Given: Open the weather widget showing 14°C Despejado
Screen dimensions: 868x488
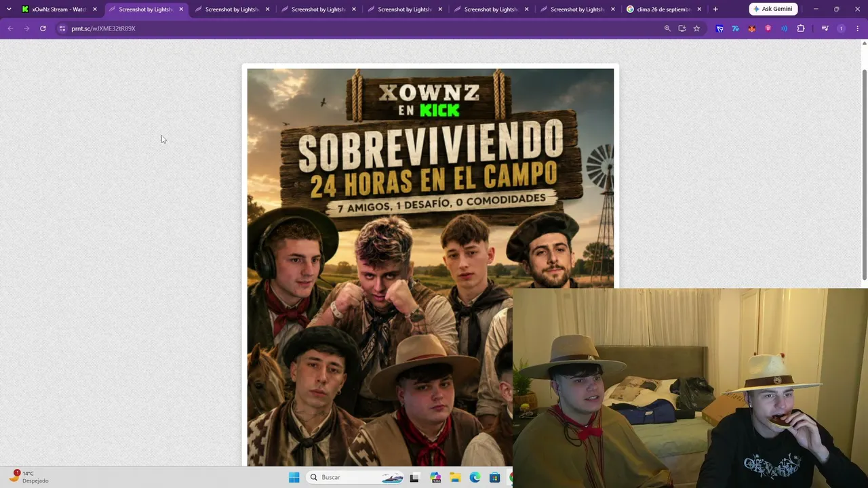Looking at the screenshot, I should pos(30,476).
